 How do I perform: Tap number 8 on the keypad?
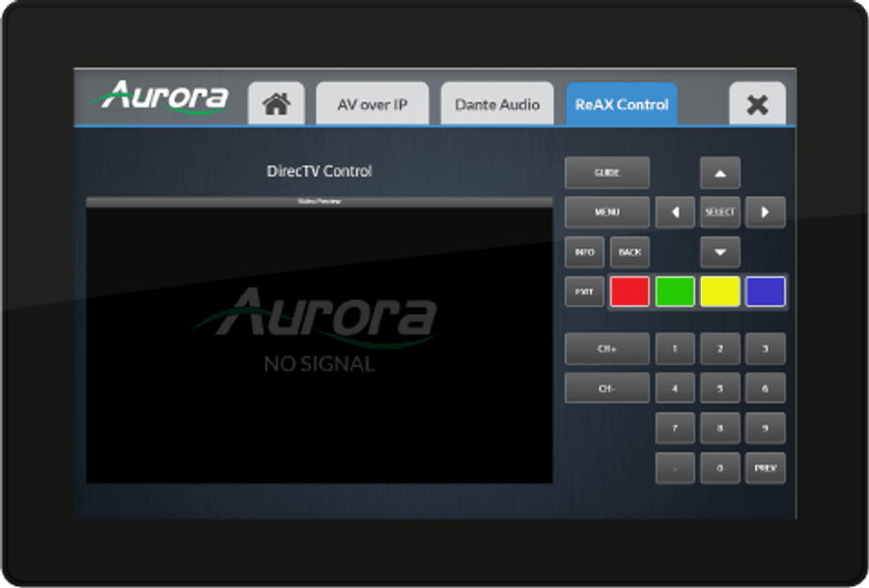(x=720, y=429)
